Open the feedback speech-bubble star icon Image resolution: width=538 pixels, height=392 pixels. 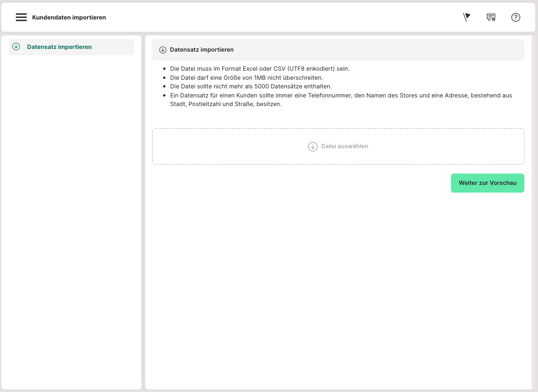491,17
